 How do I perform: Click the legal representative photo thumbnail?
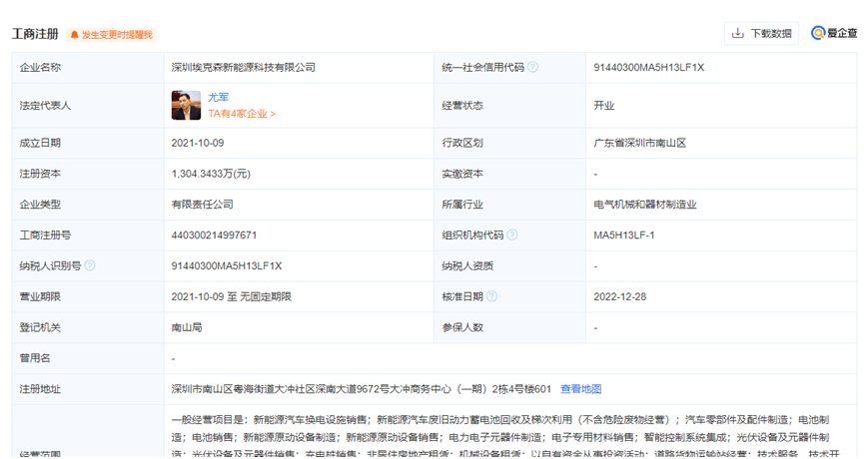186,105
